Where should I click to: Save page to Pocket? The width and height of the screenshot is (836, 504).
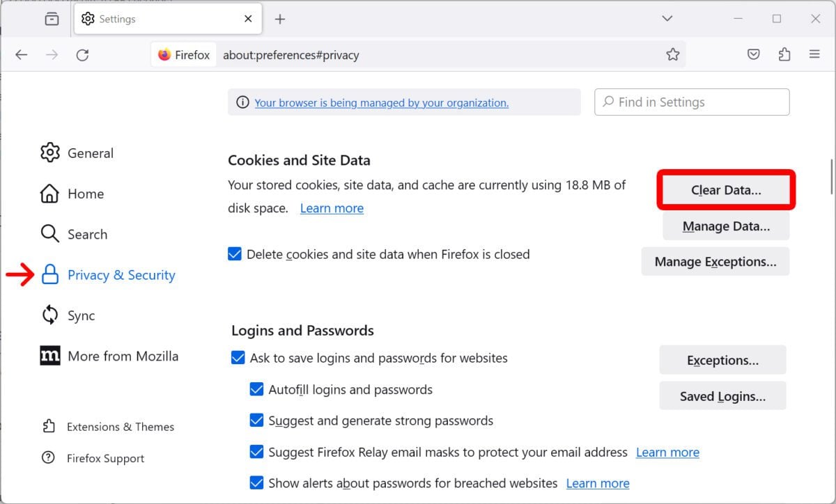[x=753, y=54]
